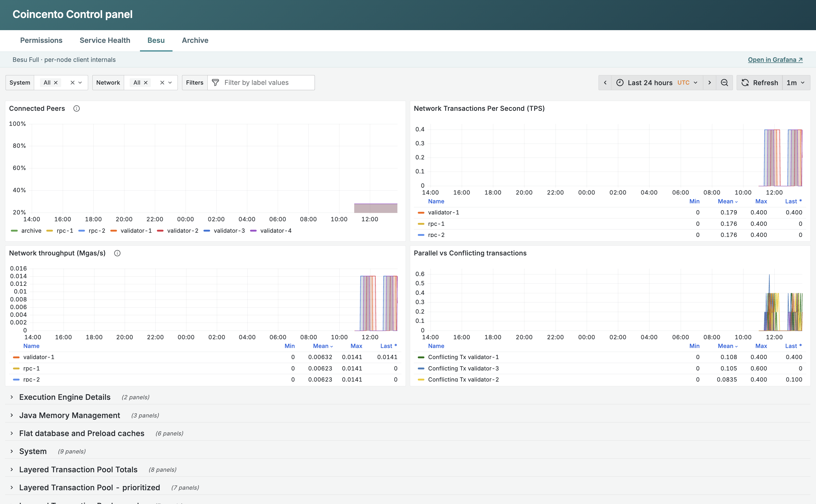This screenshot has height=504, width=816.
Task: Switch to the Service Health tab
Action: pyautogui.click(x=105, y=40)
